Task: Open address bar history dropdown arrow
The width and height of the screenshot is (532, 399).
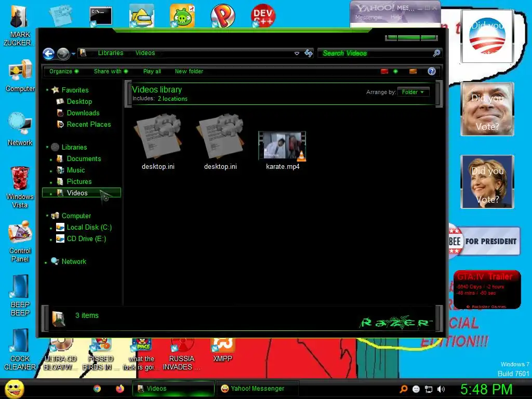Action: pos(297,54)
